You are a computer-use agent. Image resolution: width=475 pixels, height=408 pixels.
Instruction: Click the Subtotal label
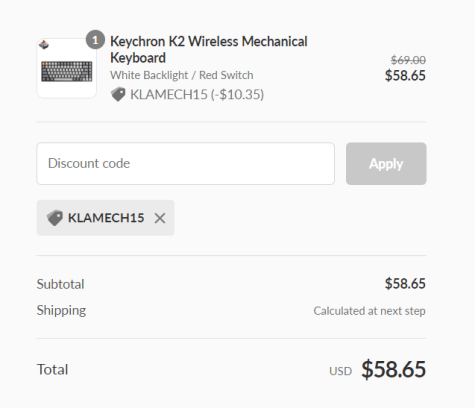pyautogui.click(x=60, y=284)
